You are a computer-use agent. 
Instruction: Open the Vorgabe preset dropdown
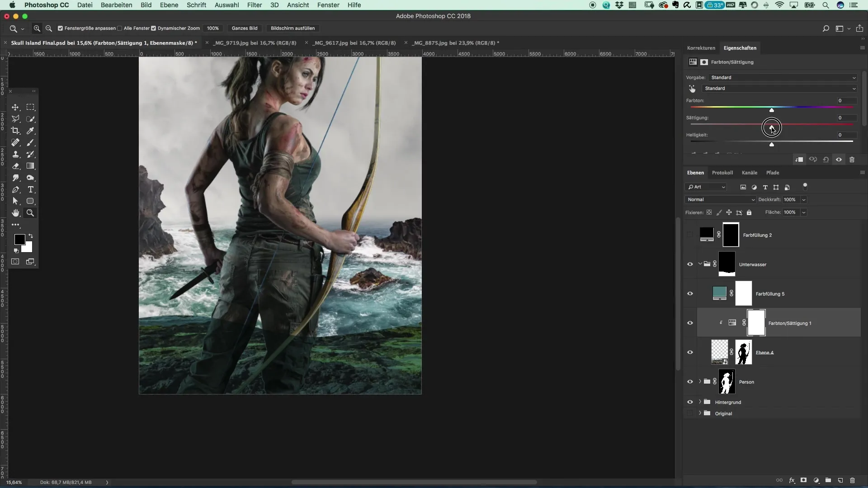(x=783, y=78)
